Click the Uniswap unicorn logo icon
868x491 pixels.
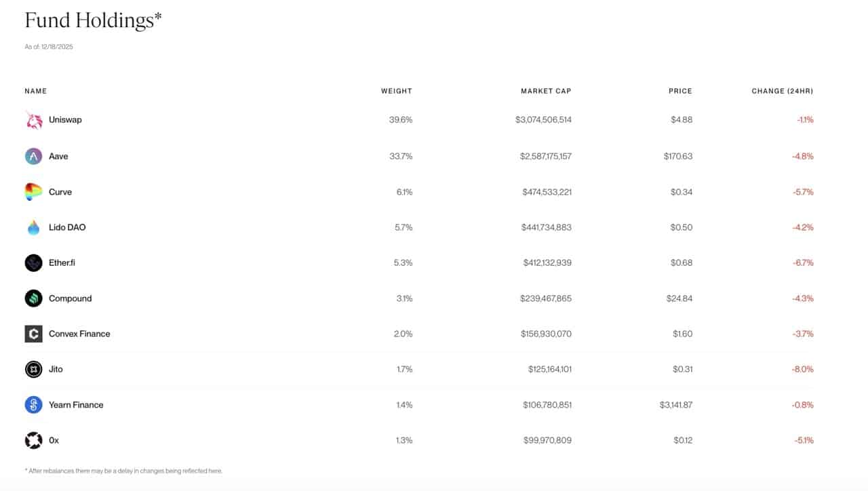(33, 119)
